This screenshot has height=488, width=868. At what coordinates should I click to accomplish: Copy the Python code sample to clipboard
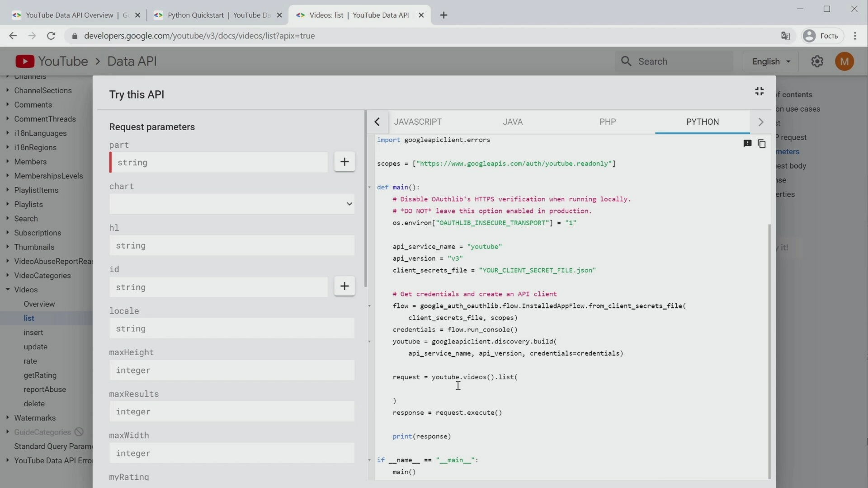pyautogui.click(x=762, y=144)
